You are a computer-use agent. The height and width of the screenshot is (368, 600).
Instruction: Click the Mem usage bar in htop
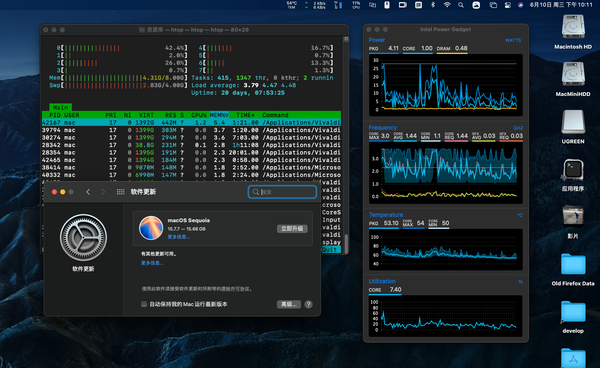(119, 78)
